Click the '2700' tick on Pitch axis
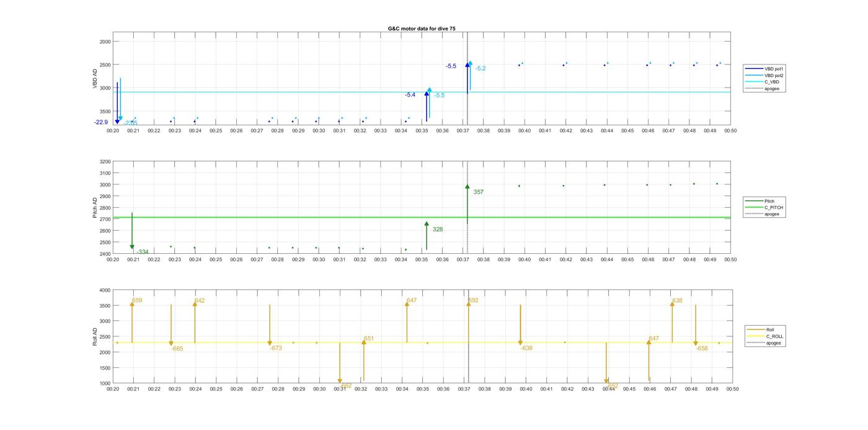Screen dimensions: 868x430 [x=104, y=219]
